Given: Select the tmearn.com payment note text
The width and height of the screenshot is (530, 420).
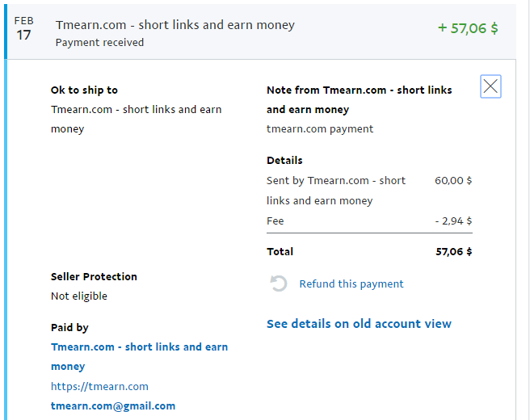Looking at the screenshot, I should (320, 128).
